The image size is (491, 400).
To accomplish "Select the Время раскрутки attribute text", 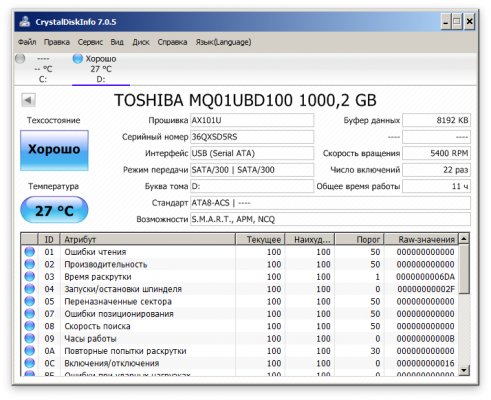I will point(98,277).
